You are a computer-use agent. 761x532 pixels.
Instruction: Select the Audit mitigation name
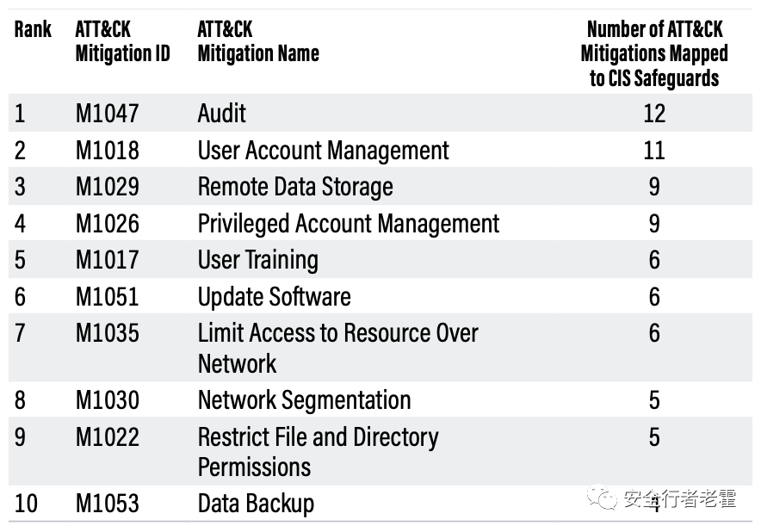coord(222,113)
